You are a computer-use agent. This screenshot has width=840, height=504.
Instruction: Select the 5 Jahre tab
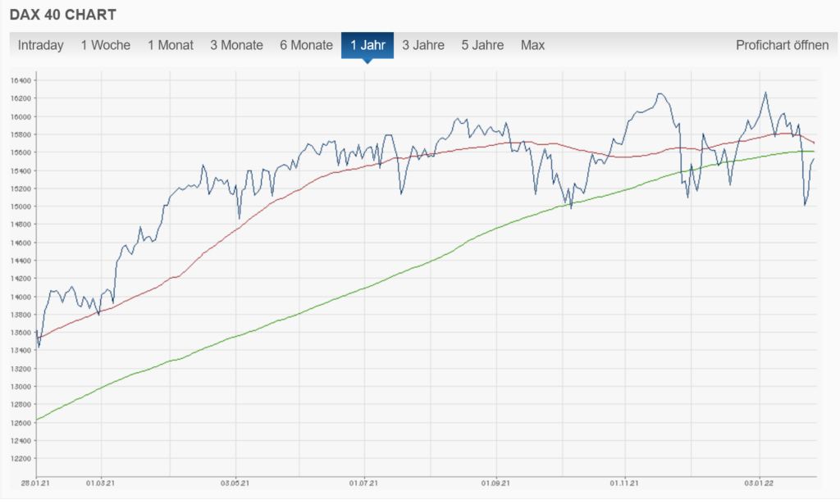(x=482, y=45)
